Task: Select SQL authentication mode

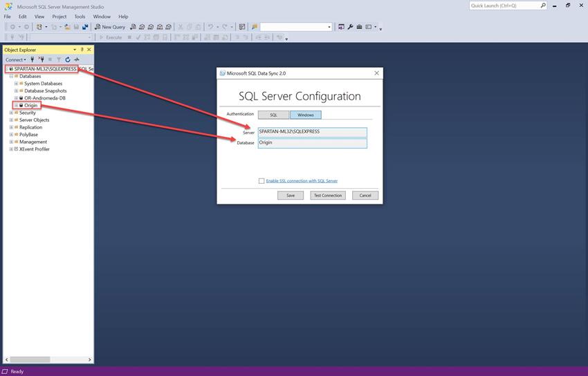Action: click(x=273, y=115)
